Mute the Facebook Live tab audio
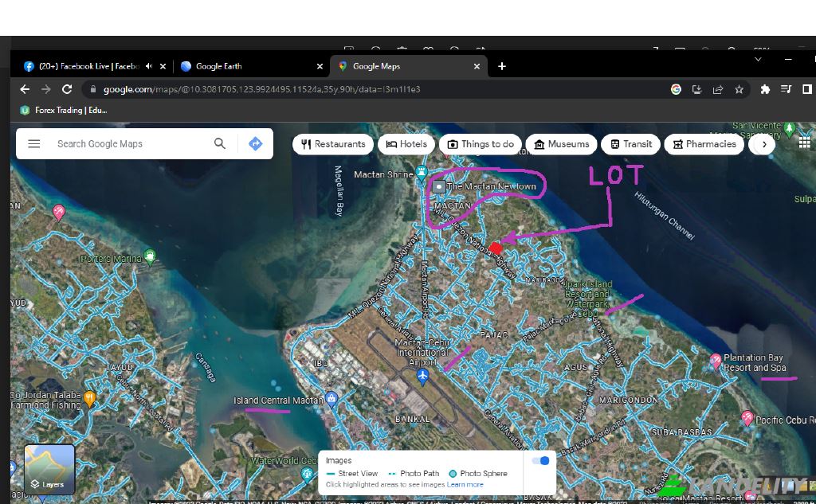The height and width of the screenshot is (504, 816). click(x=149, y=66)
